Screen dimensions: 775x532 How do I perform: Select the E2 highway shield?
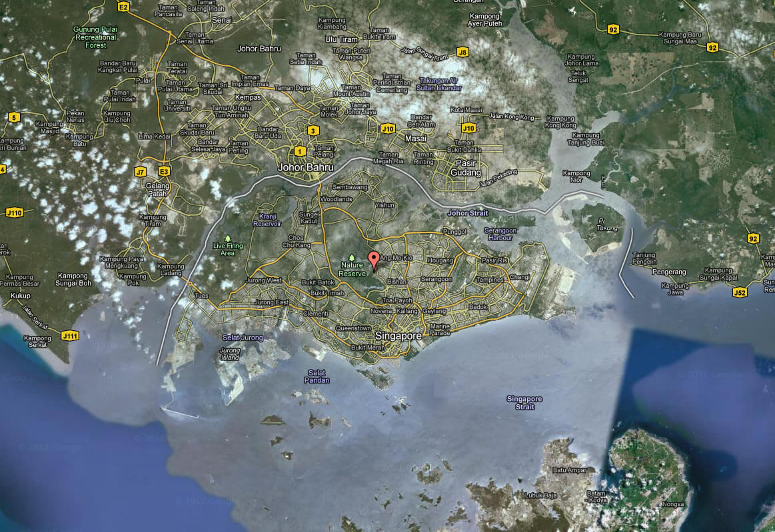point(123,7)
